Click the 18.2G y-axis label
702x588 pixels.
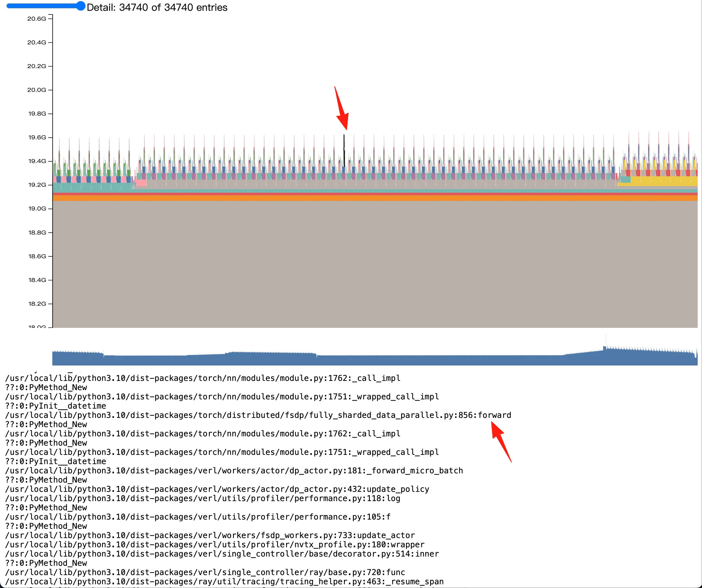click(x=37, y=304)
